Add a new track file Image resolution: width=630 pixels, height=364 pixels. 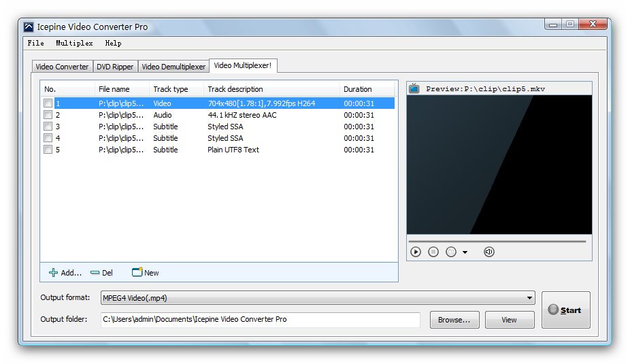[x=65, y=273]
